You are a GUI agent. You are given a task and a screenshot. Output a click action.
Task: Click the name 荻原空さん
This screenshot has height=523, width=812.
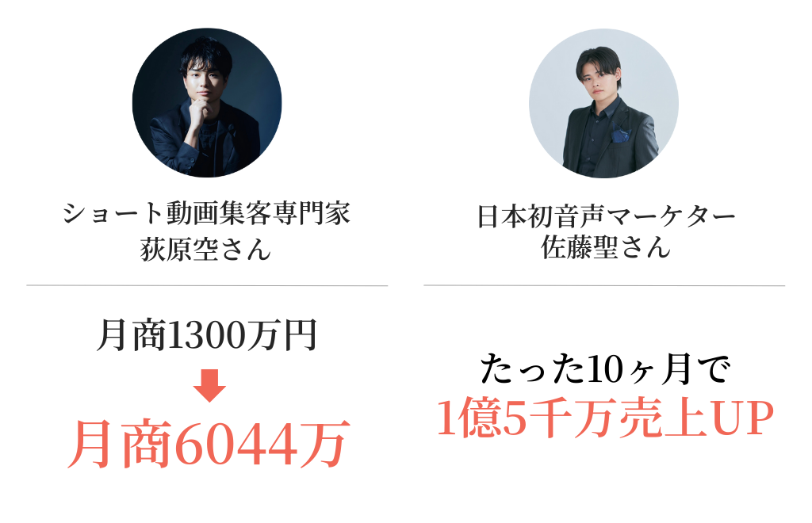[x=205, y=249]
